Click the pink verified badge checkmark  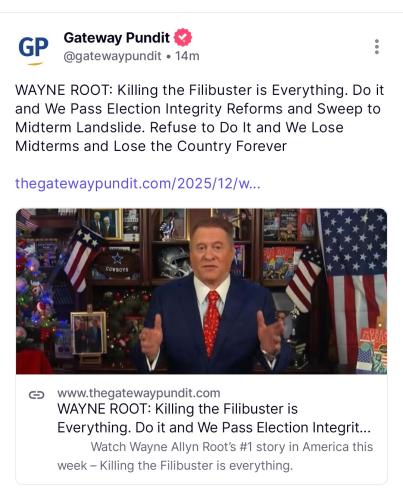pyautogui.click(x=183, y=37)
